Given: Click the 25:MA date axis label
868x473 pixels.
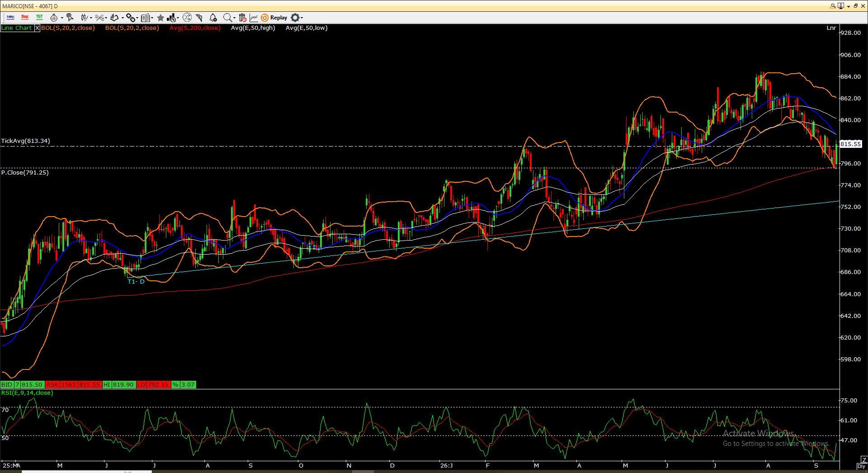Looking at the screenshot, I should [11, 465].
